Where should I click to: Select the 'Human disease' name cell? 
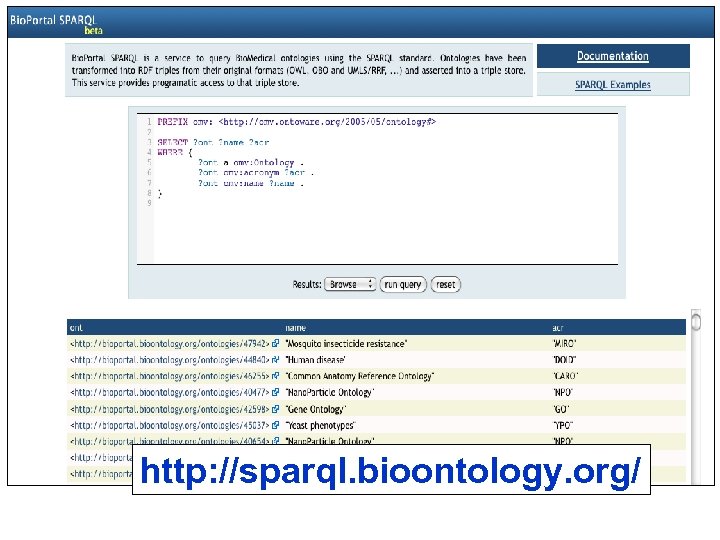click(x=315, y=360)
